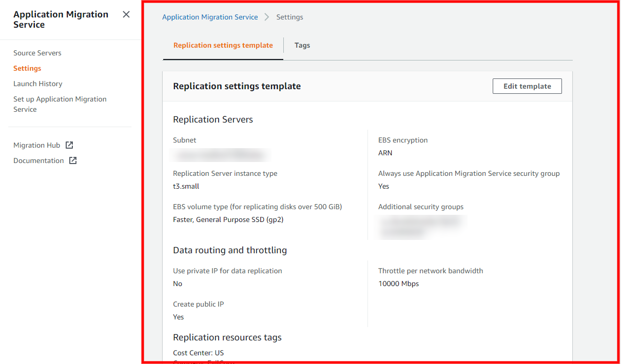Click the 10000 Mbps throttle value

(399, 284)
